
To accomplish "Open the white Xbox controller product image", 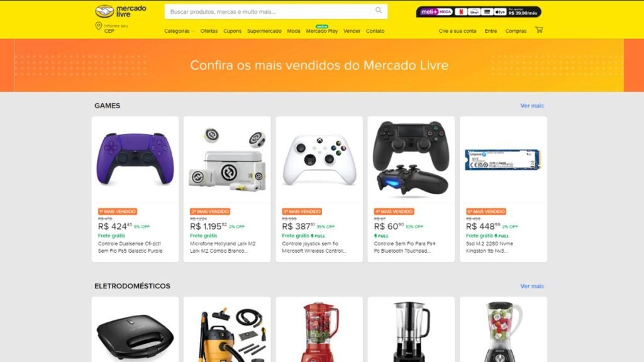I will pos(319,160).
